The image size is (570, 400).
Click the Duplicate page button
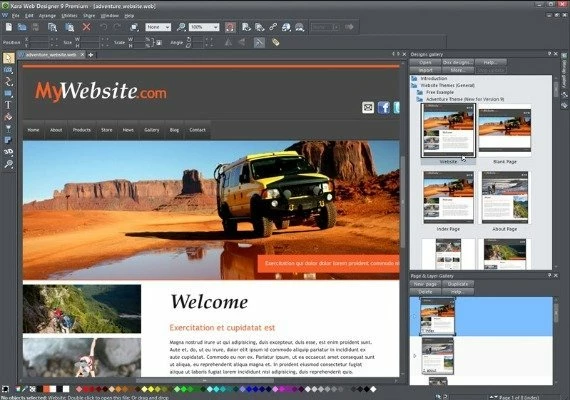click(x=458, y=284)
